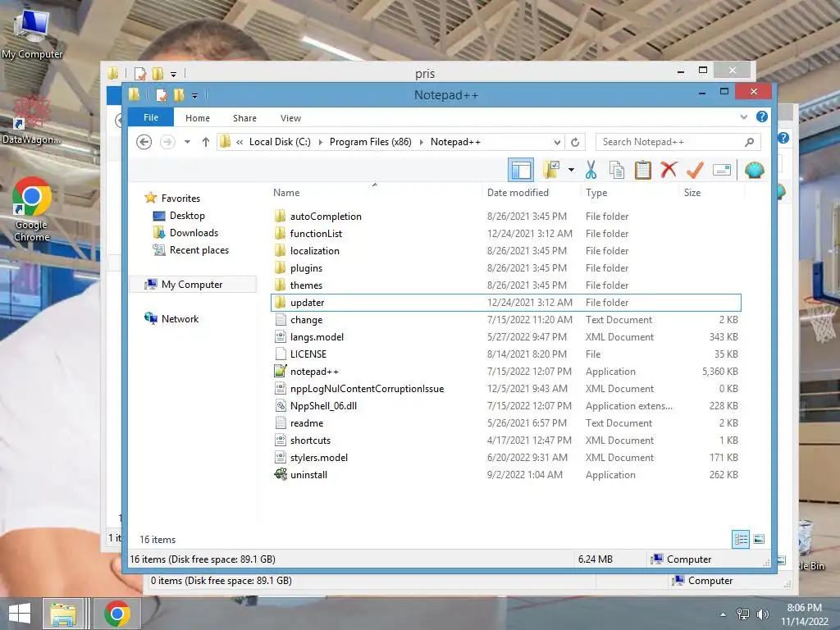Viewport: 840px width, 630px height.
Task: Select the autoCompletion folder
Action: (505, 217)
